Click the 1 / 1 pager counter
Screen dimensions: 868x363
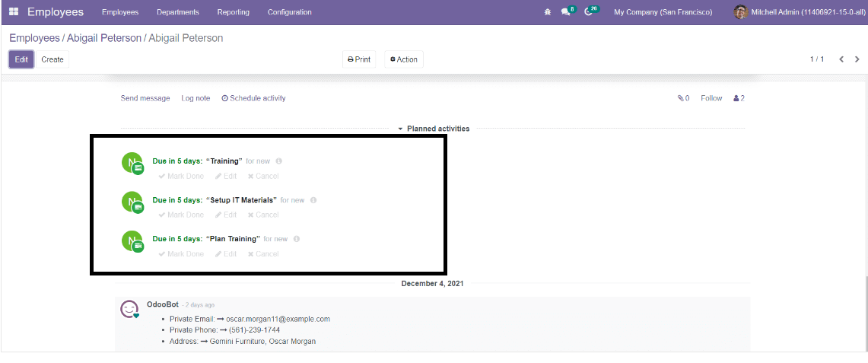point(817,59)
